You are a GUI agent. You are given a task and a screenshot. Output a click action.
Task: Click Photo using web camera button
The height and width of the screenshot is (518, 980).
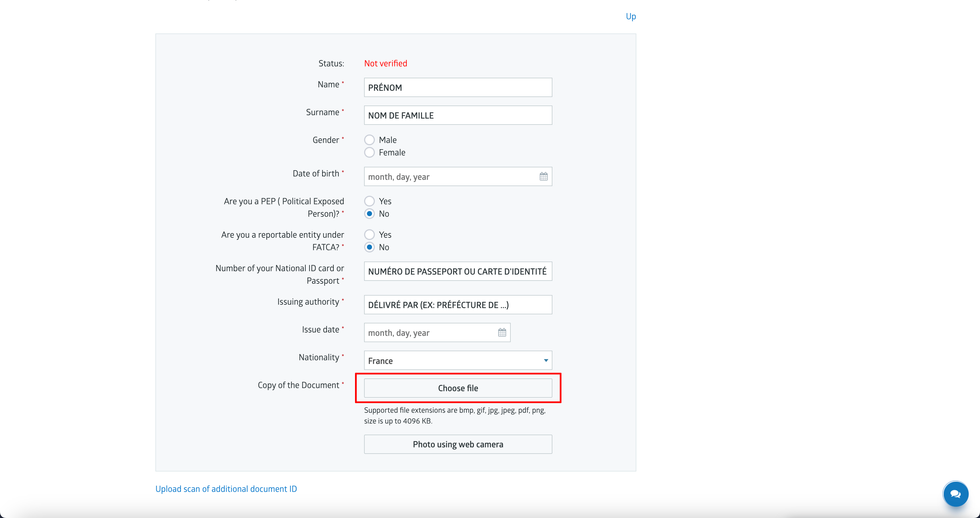pyautogui.click(x=458, y=444)
